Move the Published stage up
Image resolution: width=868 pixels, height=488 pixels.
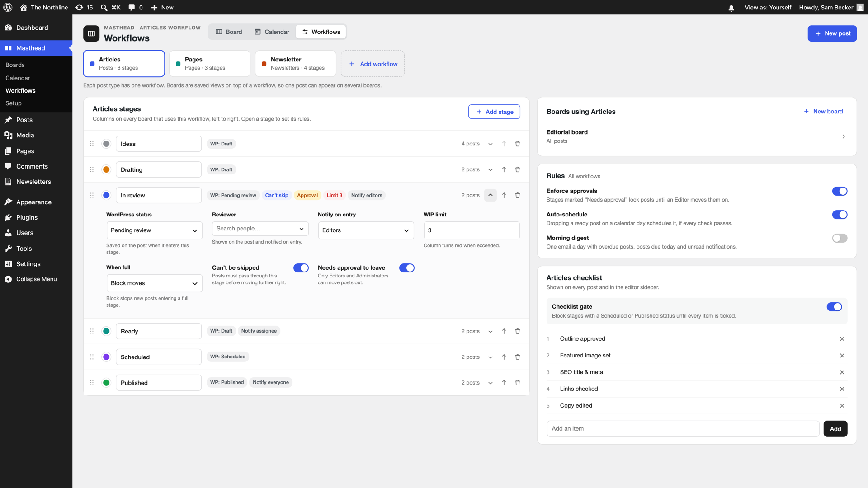pos(504,383)
